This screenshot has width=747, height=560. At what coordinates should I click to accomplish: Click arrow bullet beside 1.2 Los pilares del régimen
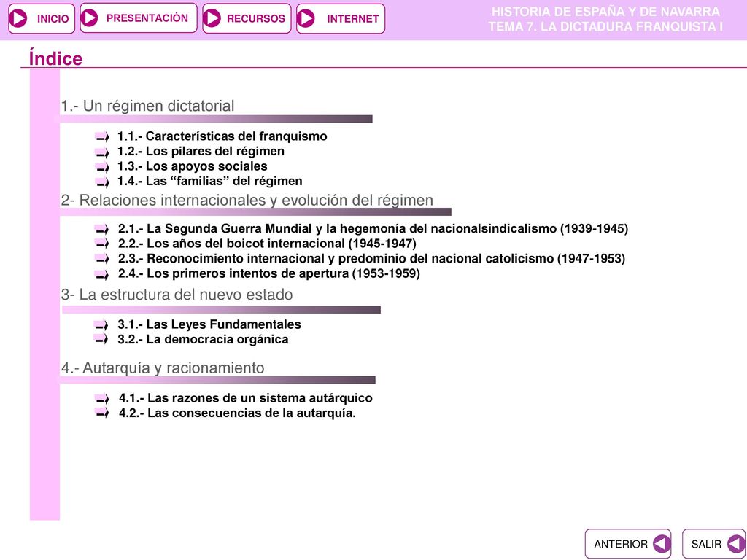point(102,152)
